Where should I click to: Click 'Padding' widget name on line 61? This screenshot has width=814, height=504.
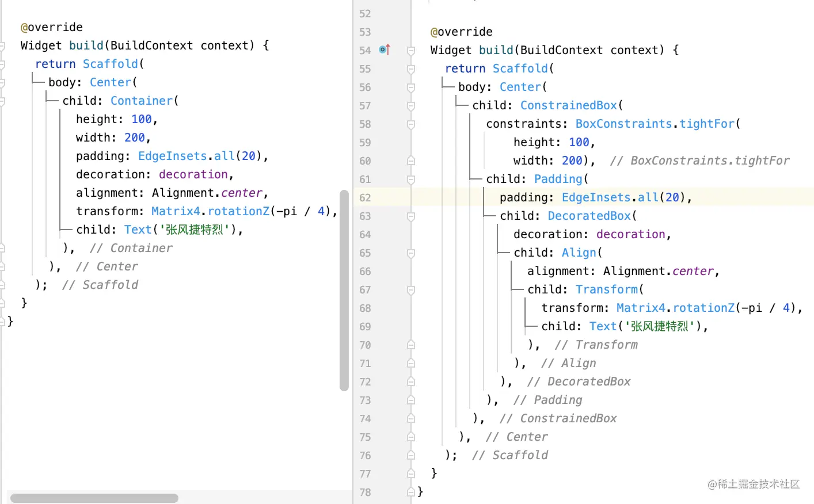click(x=558, y=179)
